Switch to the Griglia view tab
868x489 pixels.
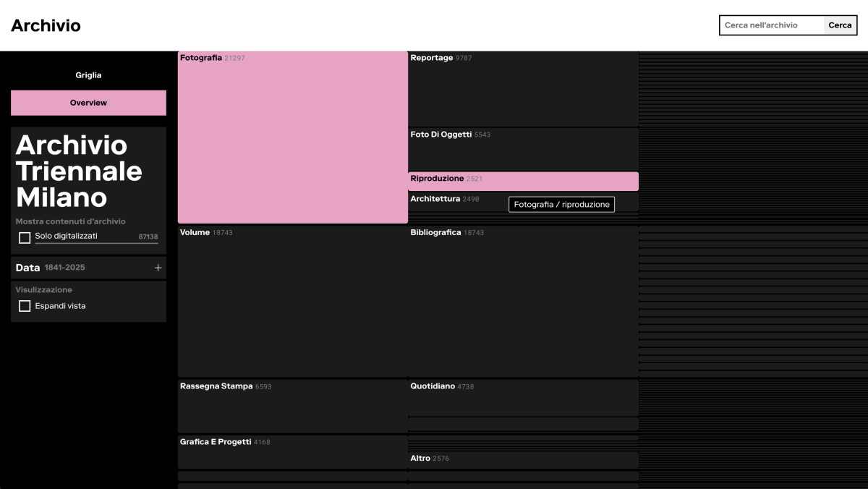point(88,75)
